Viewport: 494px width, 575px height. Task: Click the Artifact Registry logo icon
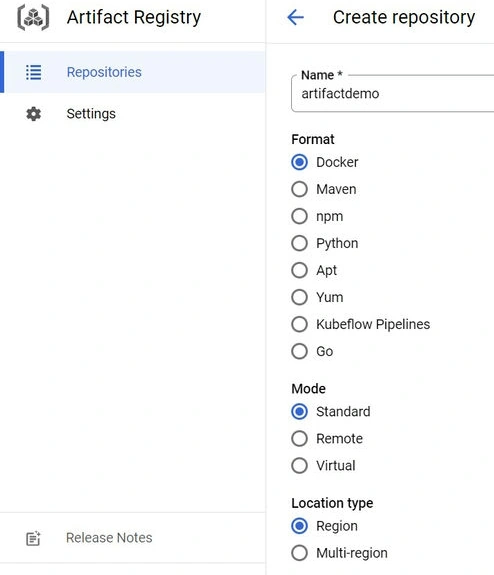point(33,17)
